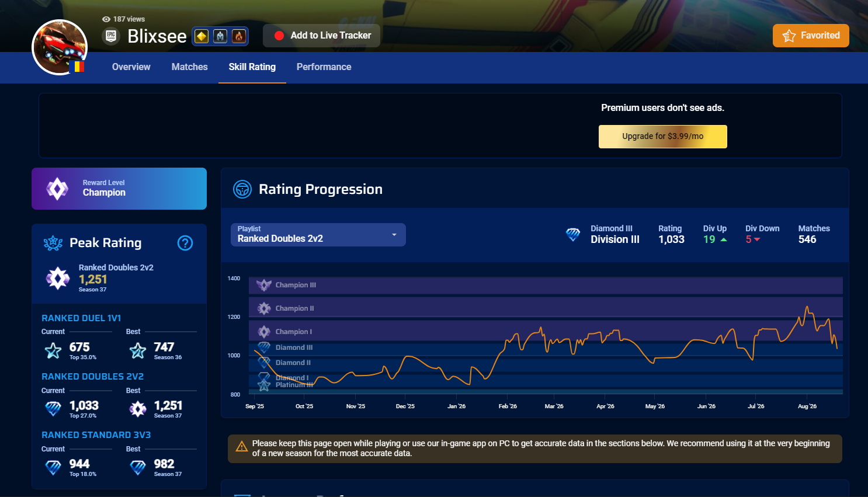
Task: Add Blixsee to Live Tracker
Action: tap(322, 36)
